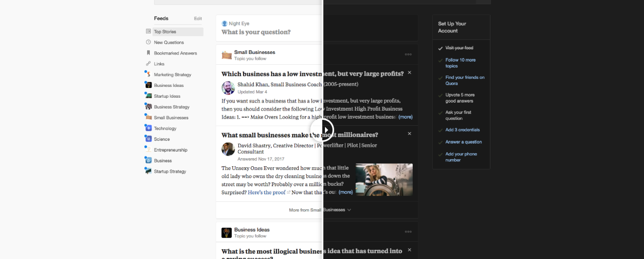Image resolution: width=644 pixels, height=259 pixels.
Task: Open Shahid Khan's profile photo
Action: coord(228,88)
